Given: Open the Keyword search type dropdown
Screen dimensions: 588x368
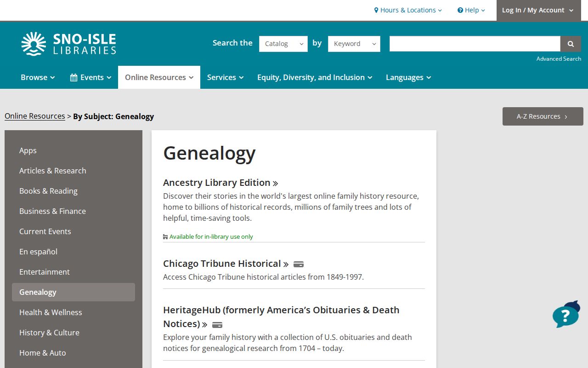Looking at the screenshot, I should 354,44.
